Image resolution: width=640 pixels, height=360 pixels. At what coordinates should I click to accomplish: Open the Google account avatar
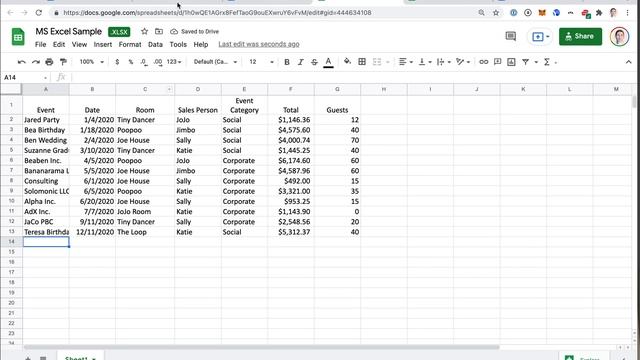(x=619, y=36)
